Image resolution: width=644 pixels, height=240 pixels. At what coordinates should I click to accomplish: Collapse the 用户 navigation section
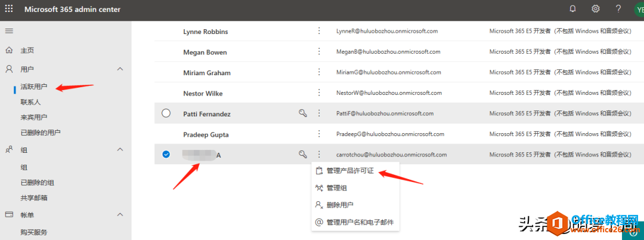pyautogui.click(x=120, y=69)
